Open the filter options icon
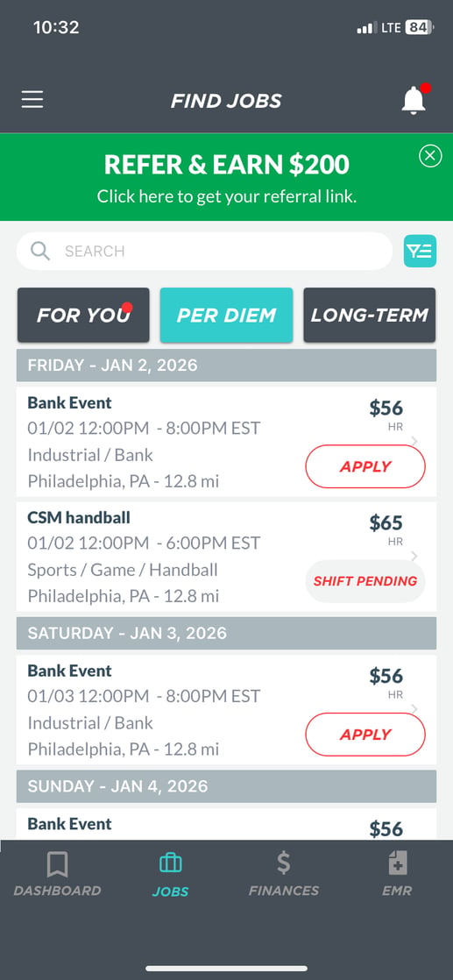This screenshot has width=453, height=980. tap(420, 252)
